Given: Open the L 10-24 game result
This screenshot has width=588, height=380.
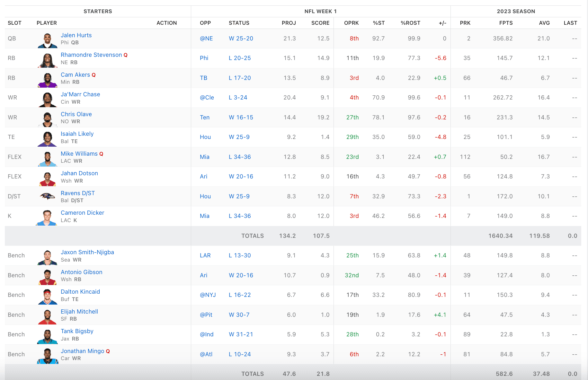Looking at the screenshot, I should (240, 354).
